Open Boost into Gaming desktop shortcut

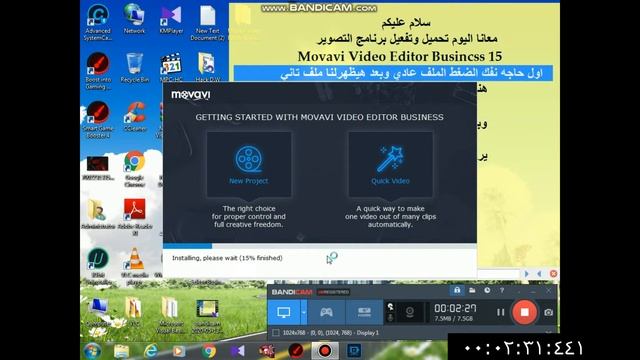(98, 71)
